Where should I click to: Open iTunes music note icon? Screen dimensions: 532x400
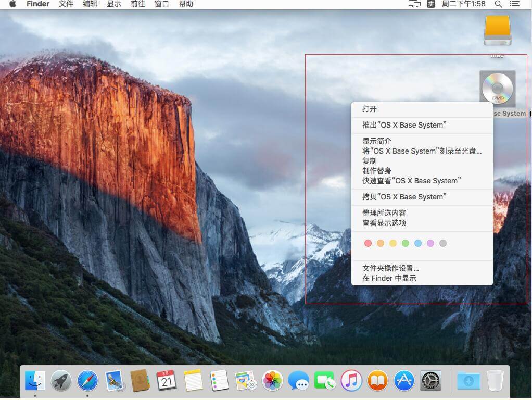click(x=351, y=380)
